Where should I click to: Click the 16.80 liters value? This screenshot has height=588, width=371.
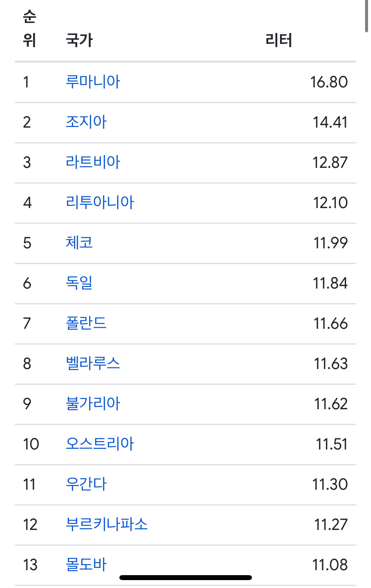pos(329,82)
